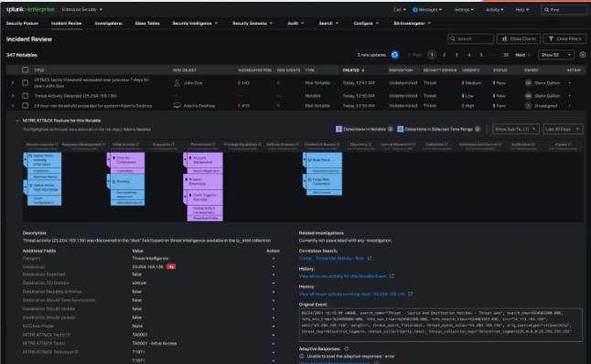591x364 pixels.
Task: Check the 24 hour risk threshold row checkbox
Action: (26, 105)
